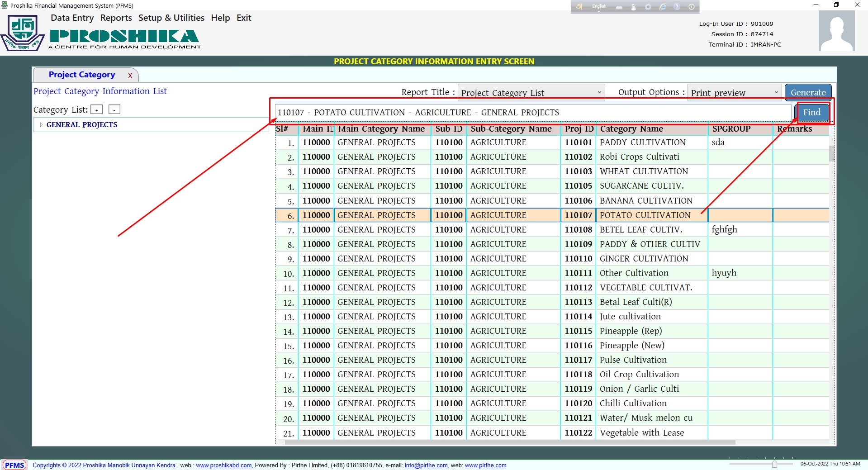Open the help question mark icon in language bar
Image resolution: width=868 pixels, height=470 pixels.
[677, 7]
